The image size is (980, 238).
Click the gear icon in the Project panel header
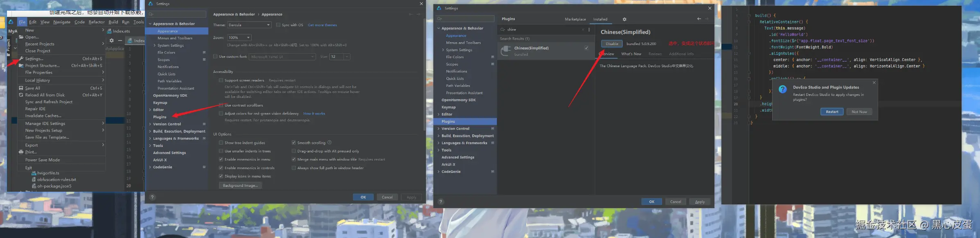click(111, 41)
